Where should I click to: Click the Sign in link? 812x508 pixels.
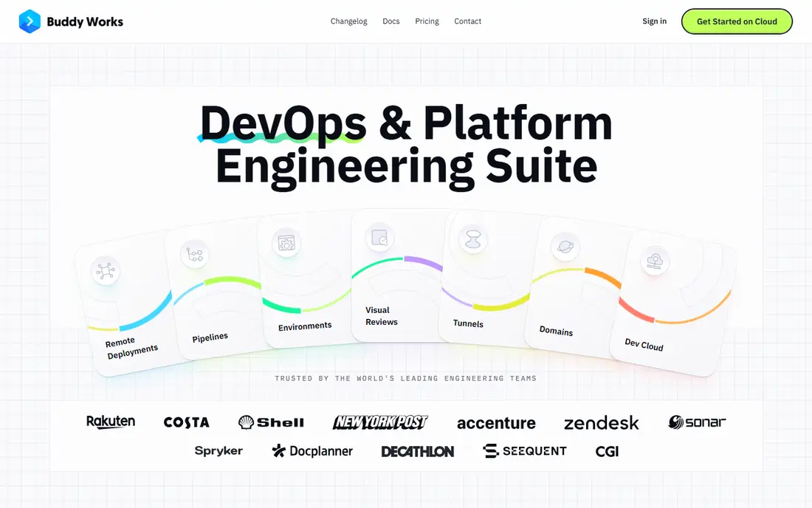(x=655, y=21)
